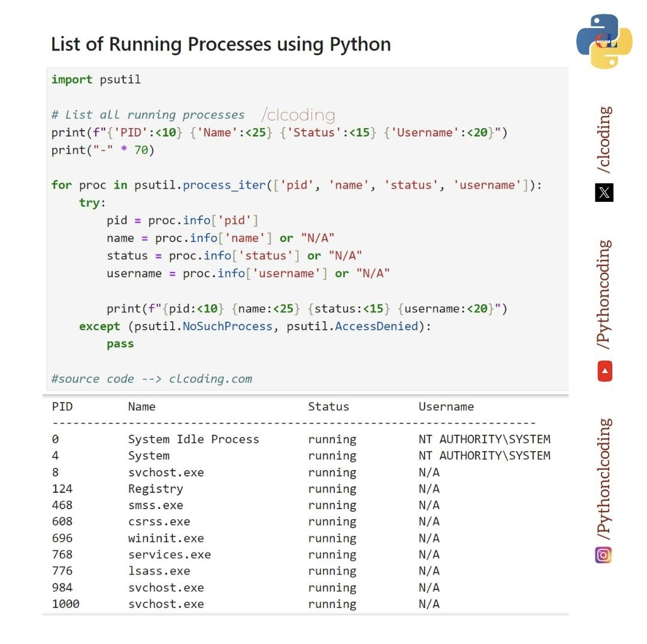Click the 'Registry' process name
647x644 pixels.
point(156,489)
